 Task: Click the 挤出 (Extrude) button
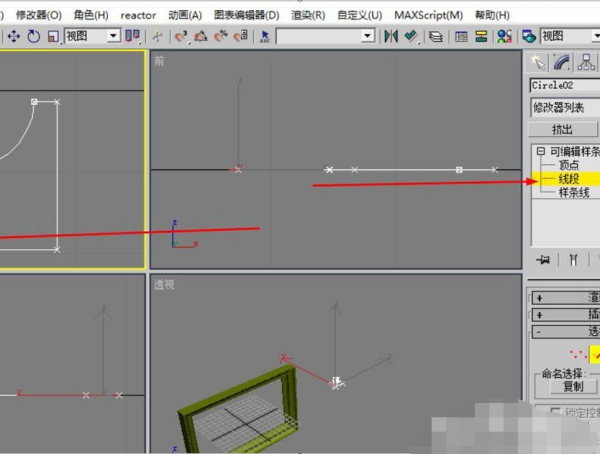tap(562, 129)
